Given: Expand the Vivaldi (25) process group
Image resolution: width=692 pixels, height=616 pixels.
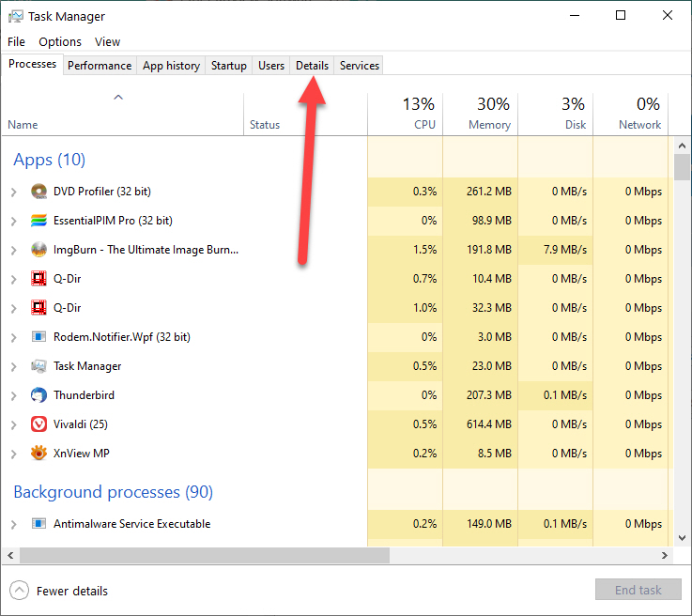Looking at the screenshot, I should click(x=13, y=424).
